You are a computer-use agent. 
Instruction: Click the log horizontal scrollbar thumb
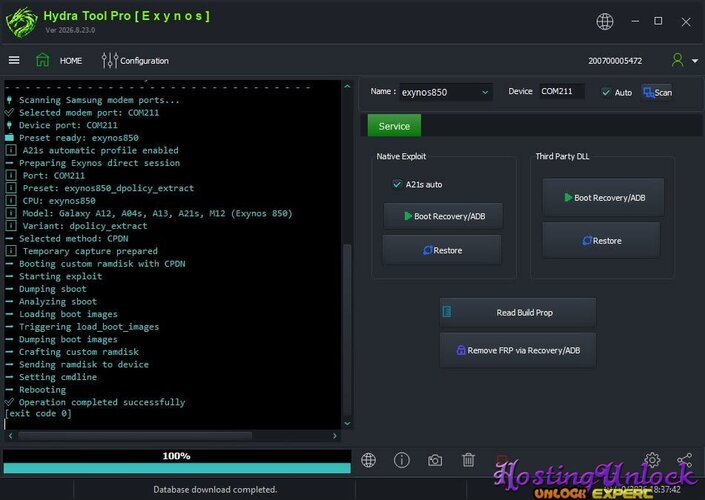click(x=135, y=435)
